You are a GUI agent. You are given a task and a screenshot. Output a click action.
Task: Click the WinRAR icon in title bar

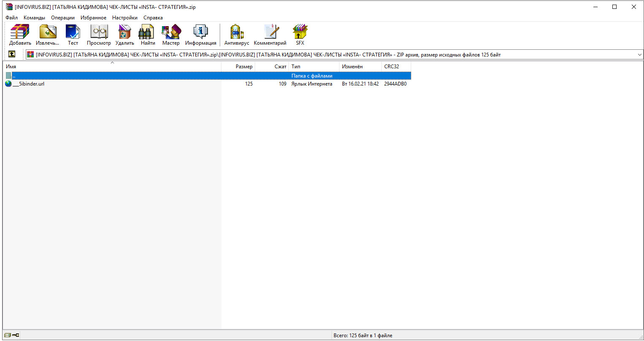9,7
